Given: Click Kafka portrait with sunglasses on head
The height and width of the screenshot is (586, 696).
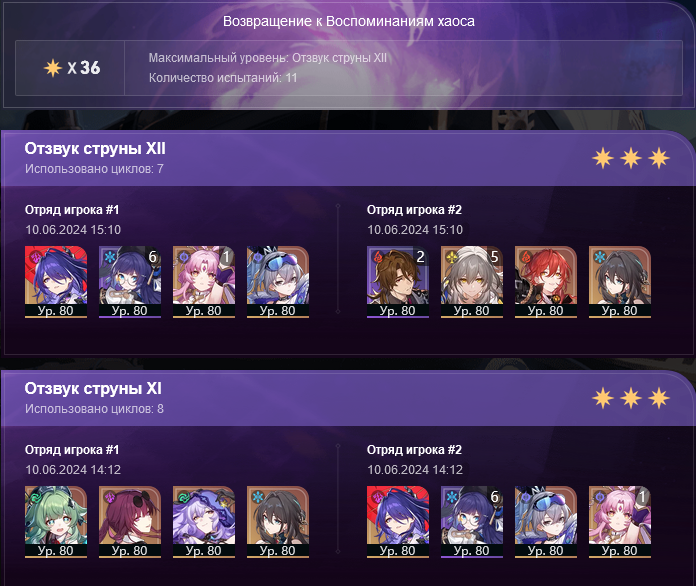Looking at the screenshot, I should pyautogui.click(x=130, y=522).
